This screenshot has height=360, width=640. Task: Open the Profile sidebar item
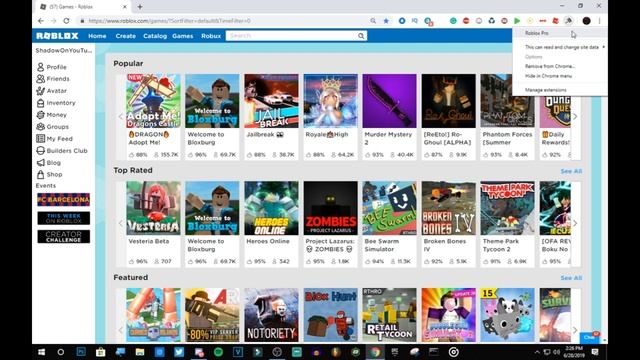pos(51,67)
